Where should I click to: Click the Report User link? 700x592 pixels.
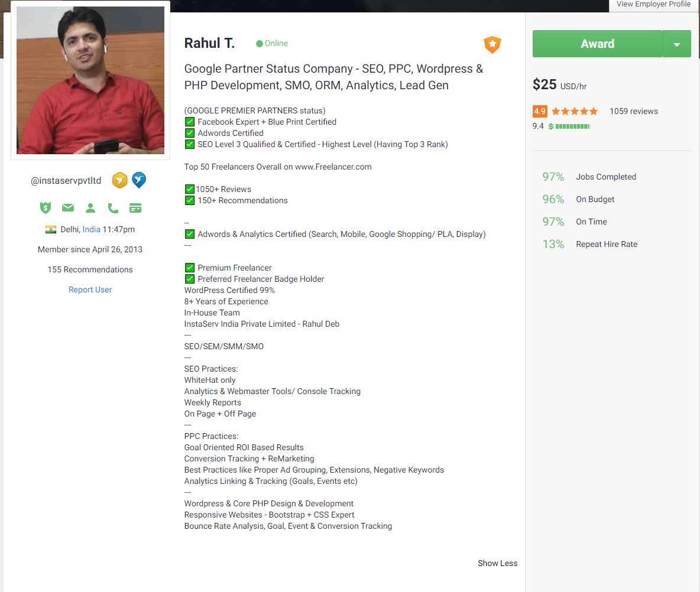90,290
